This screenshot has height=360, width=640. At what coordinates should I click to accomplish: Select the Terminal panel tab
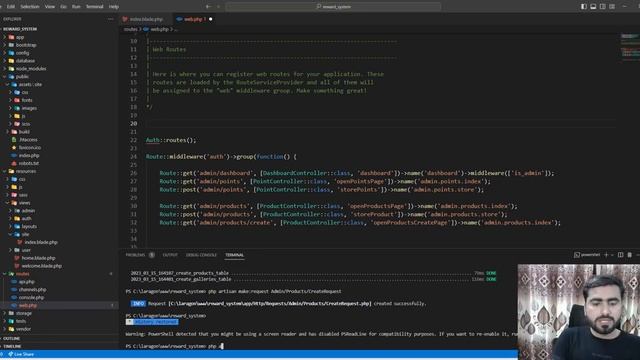234,255
